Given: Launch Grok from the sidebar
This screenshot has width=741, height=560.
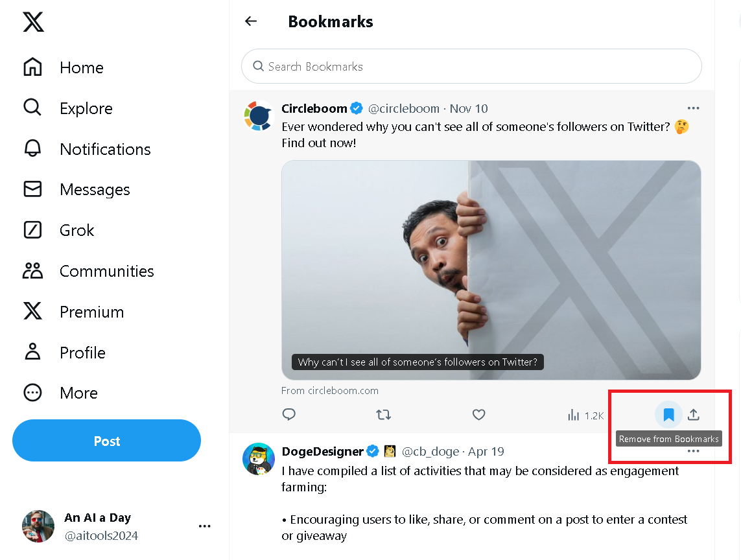Looking at the screenshot, I should 33,229.
